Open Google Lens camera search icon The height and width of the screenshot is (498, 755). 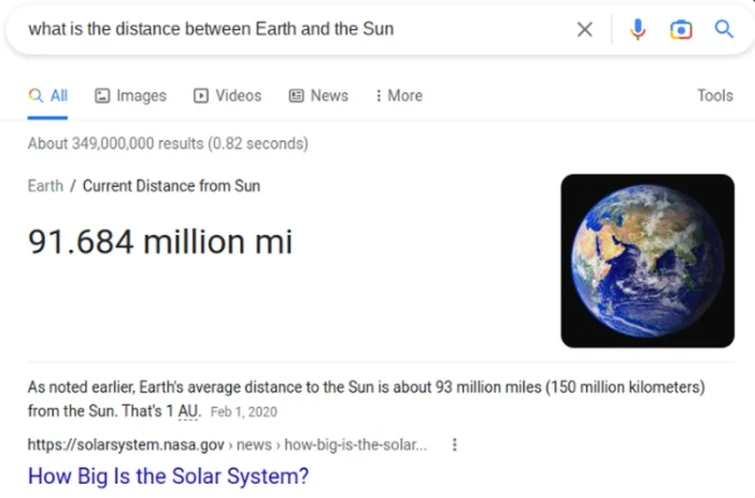coord(681,29)
